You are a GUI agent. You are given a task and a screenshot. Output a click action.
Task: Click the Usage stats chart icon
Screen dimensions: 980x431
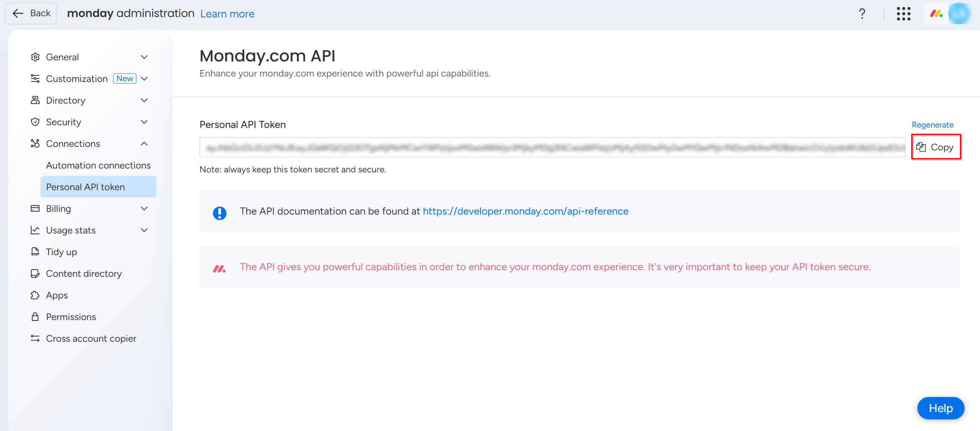point(35,230)
